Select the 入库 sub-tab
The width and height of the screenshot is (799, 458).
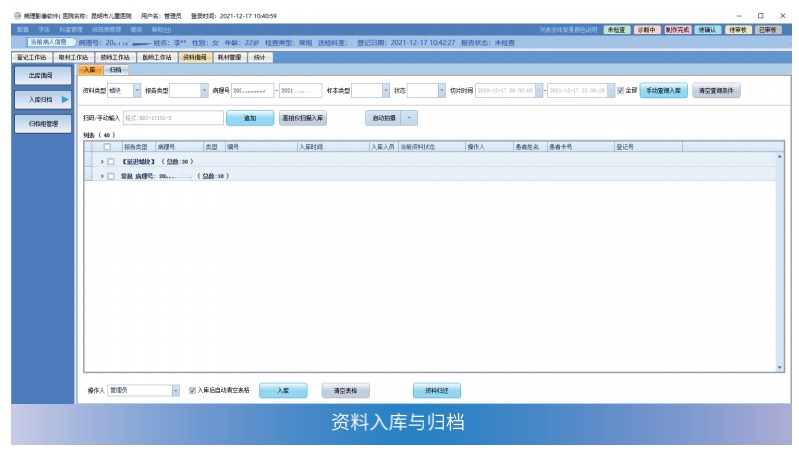(90, 70)
